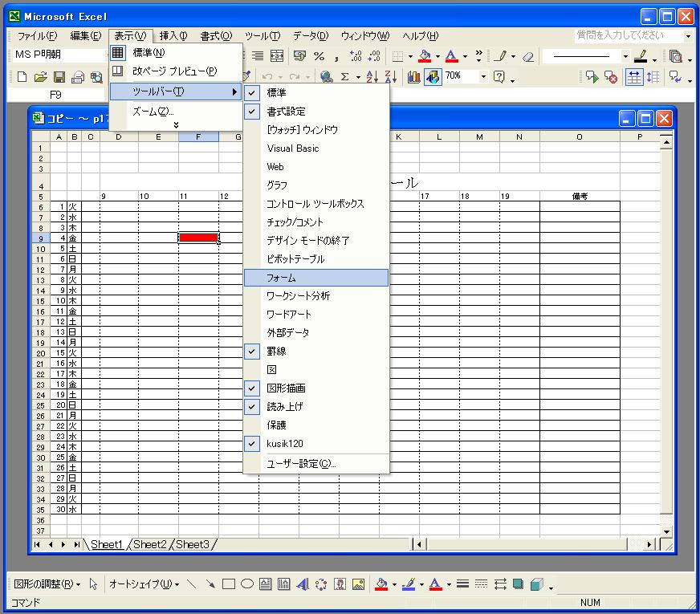Select the Erase Border eraser icon
Image resolution: width=700 pixels, height=614 pixels.
(x=528, y=56)
